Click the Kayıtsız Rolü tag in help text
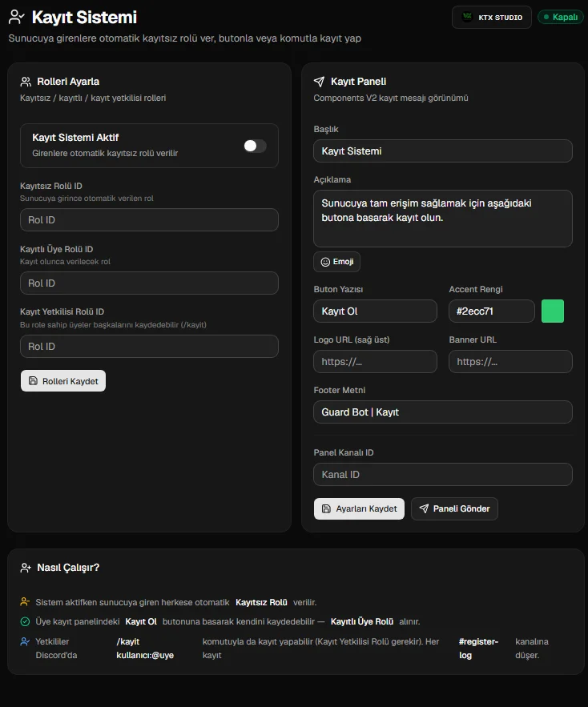This screenshot has width=588, height=707. click(261, 602)
